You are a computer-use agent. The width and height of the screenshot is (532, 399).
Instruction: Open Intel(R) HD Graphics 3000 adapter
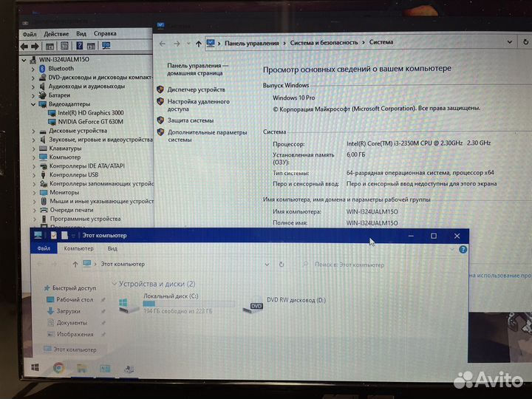click(x=91, y=112)
